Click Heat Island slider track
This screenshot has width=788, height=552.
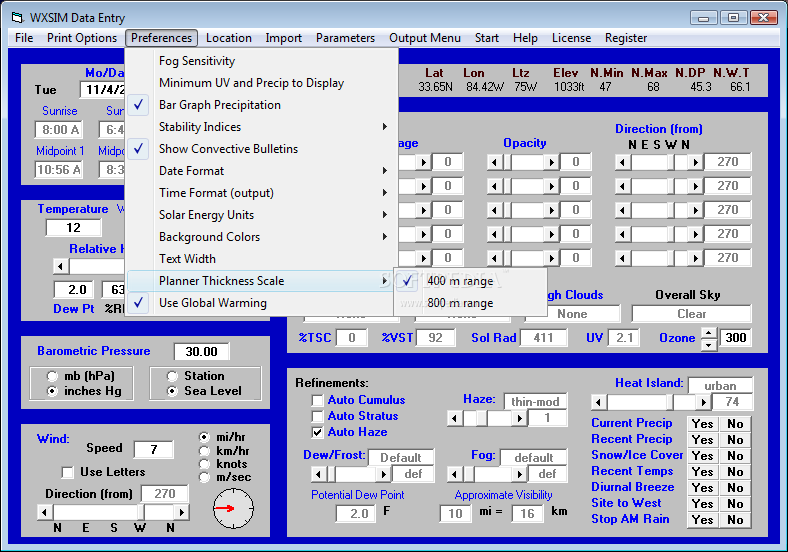[650, 402]
